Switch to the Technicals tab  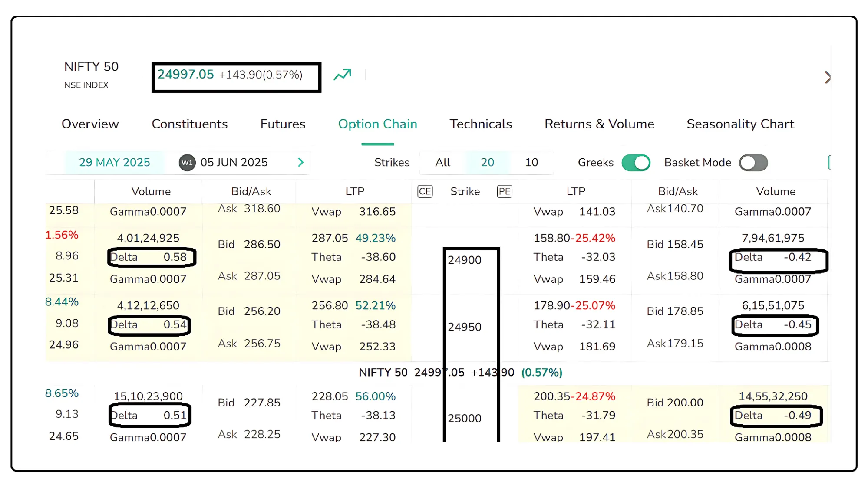(x=480, y=124)
